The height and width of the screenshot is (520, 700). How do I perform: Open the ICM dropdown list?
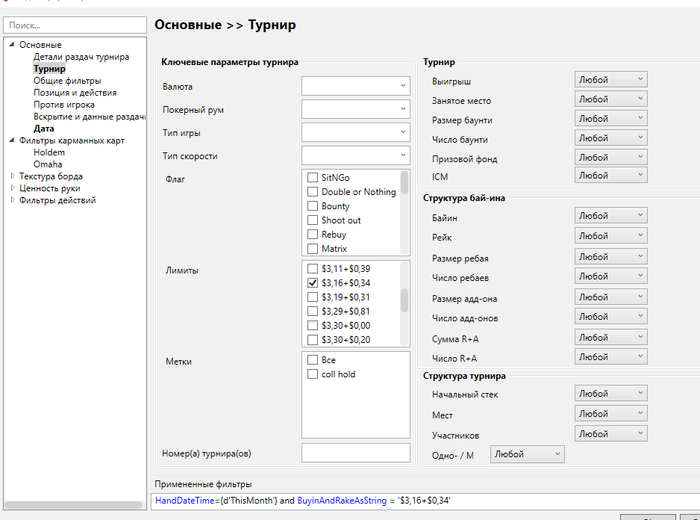tap(610, 176)
